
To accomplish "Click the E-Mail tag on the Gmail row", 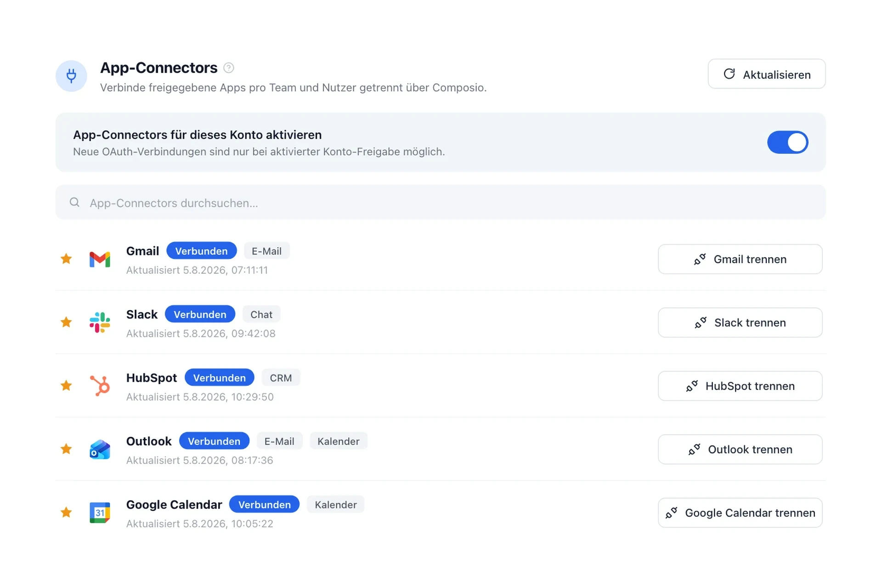I will (266, 251).
